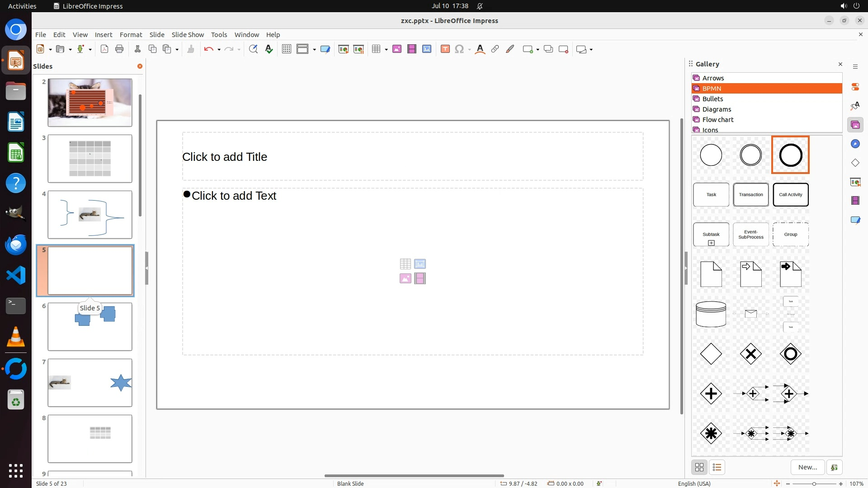
Task: Toggle the Display Grid icon
Action: click(x=286, y=49)
